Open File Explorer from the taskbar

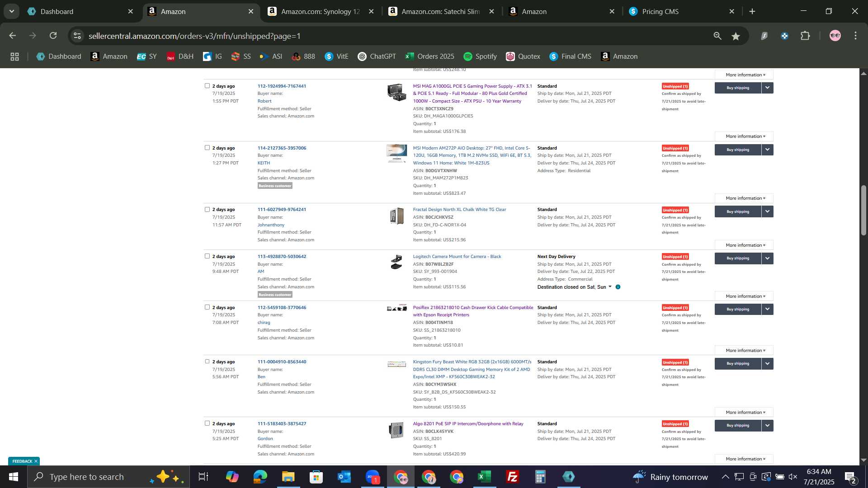pyautogui.click(x=288, y=477)
